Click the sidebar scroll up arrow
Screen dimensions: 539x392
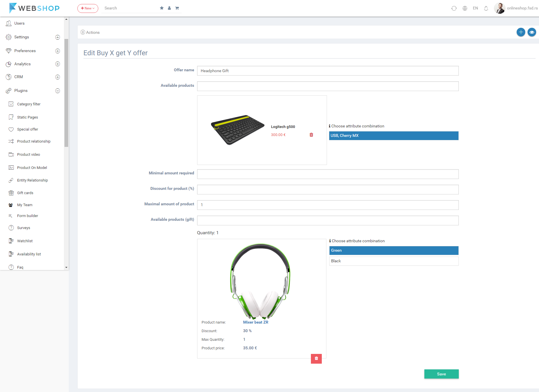click(66, 19)
